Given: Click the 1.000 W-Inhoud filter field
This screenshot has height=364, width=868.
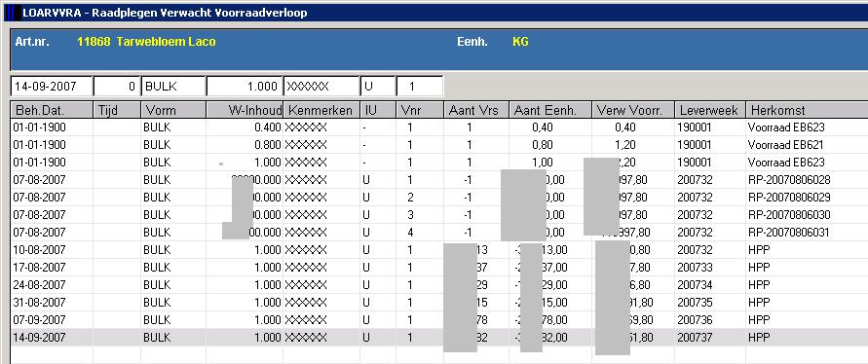Looking at the screenshot, I should pos(245,87).
